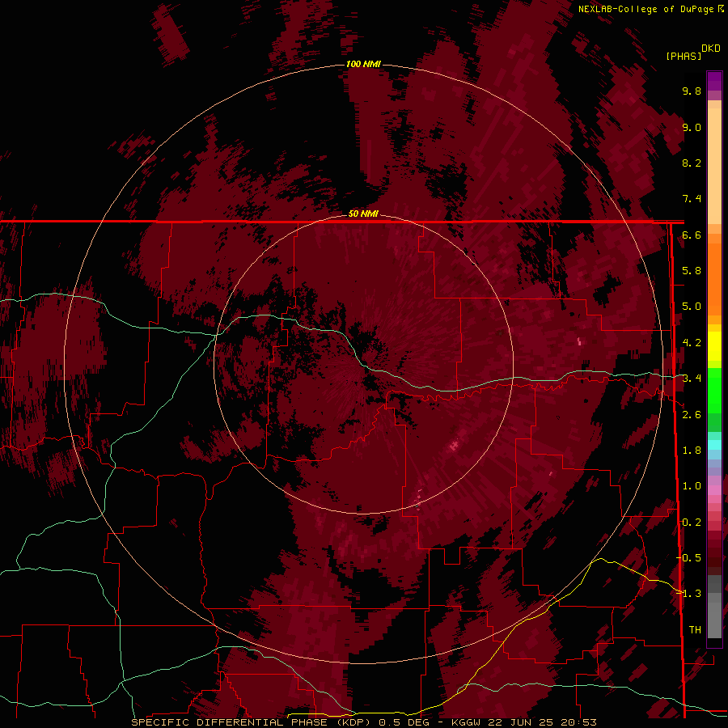Pick the purple top segment of color bar
Viewport: 728px width, 728px height.
pyautogui.click(x=714, y=81)
